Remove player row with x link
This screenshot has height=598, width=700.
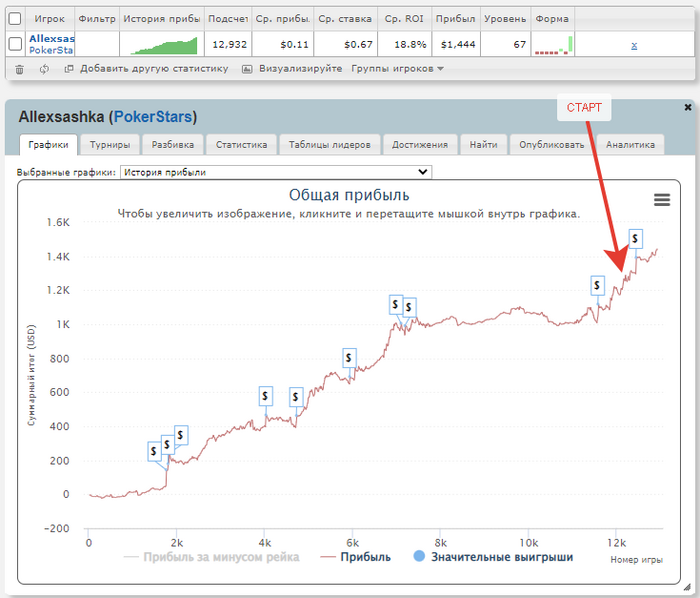[x=634, y=46]
